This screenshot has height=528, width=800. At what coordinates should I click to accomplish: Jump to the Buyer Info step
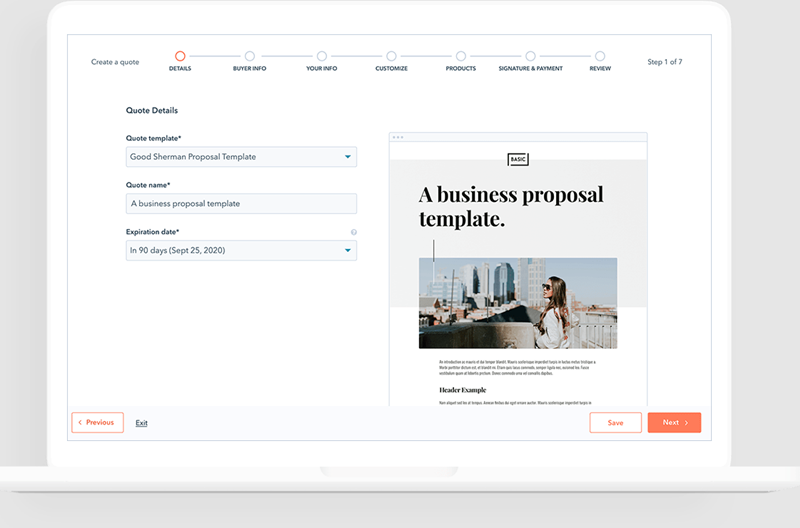pyautogui.click(x=249, y=56)
